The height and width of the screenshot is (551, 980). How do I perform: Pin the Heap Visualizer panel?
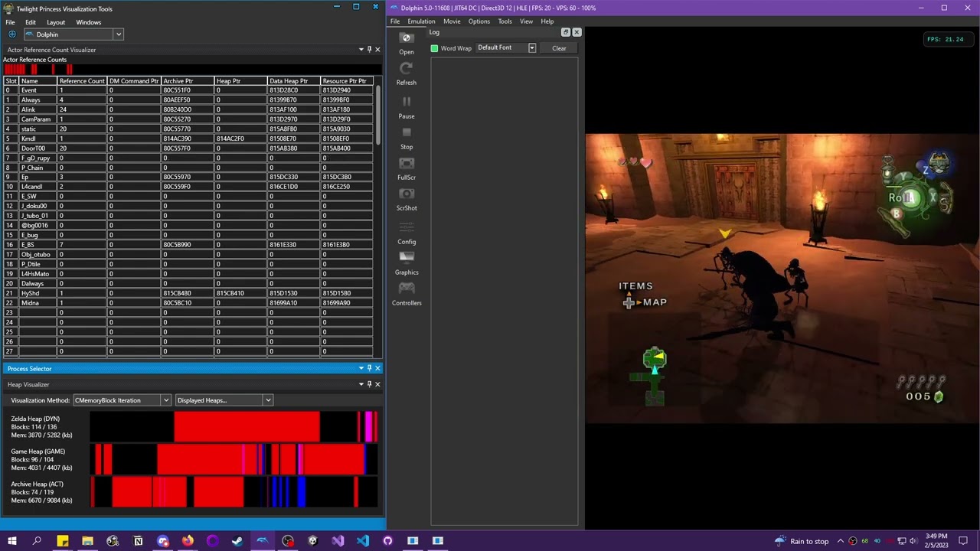pyautogui.click(x=369, y=384)
